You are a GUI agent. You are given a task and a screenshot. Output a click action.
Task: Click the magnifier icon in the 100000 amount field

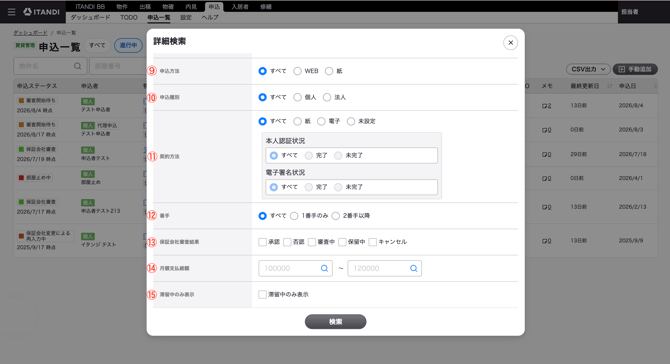[324, 268]
